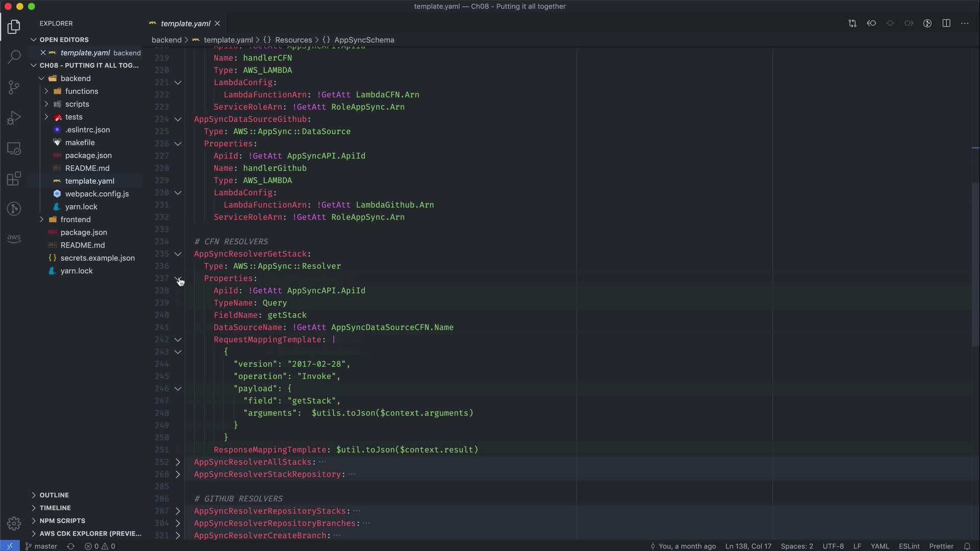Expand the NPM SCRIPTS section
980x551 pixels.
pyautogui.click(x=62, y=520)
